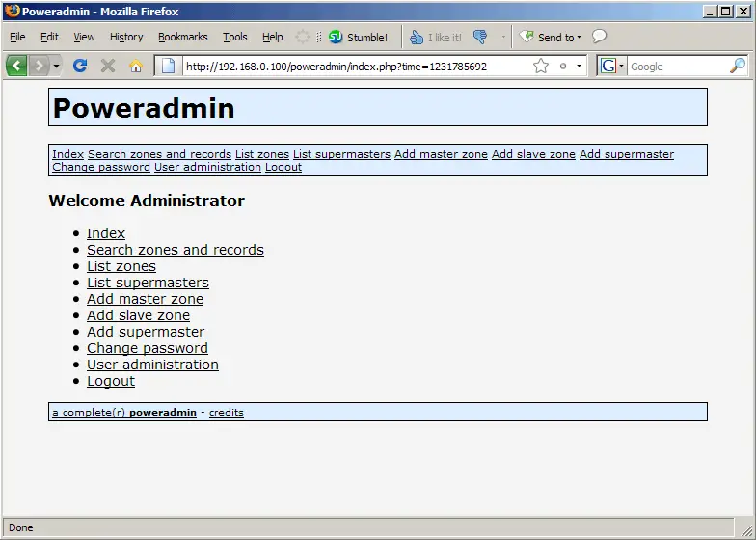756x540 pixels.
Task: Click the search magnifying glass icon
Action: pos(738,66)
